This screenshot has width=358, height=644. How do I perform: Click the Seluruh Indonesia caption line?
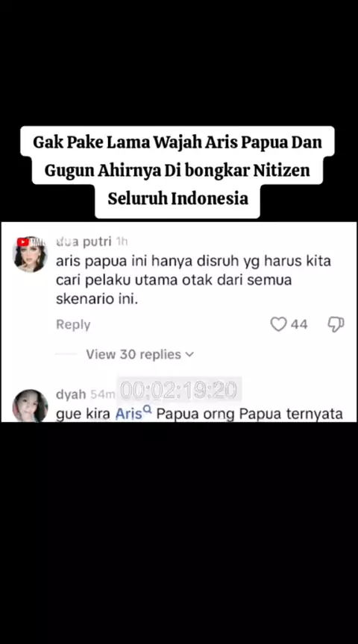click(178, 198)
